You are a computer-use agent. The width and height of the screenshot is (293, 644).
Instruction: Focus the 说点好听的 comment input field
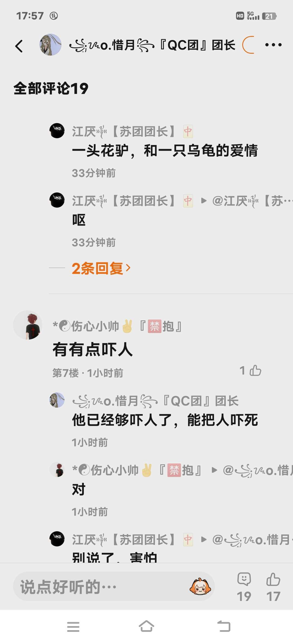pyautogui.click(x=114, y=587)
